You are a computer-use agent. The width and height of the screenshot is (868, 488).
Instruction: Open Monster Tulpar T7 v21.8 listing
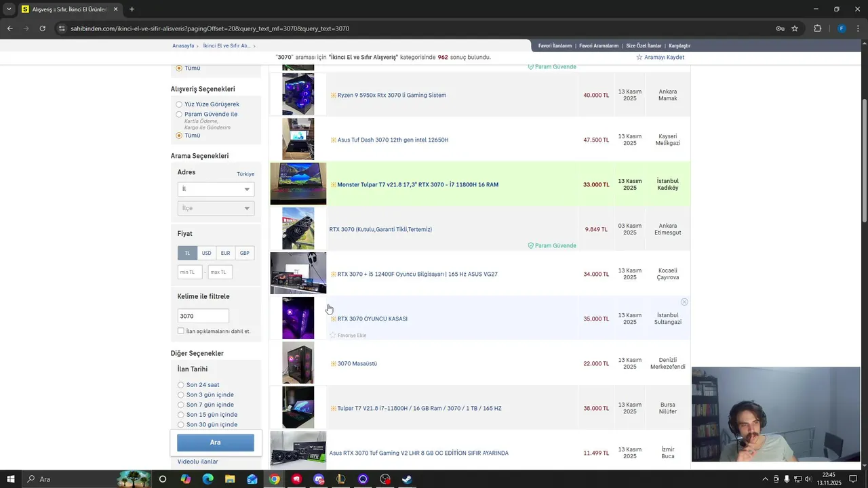tap(418, 184)
